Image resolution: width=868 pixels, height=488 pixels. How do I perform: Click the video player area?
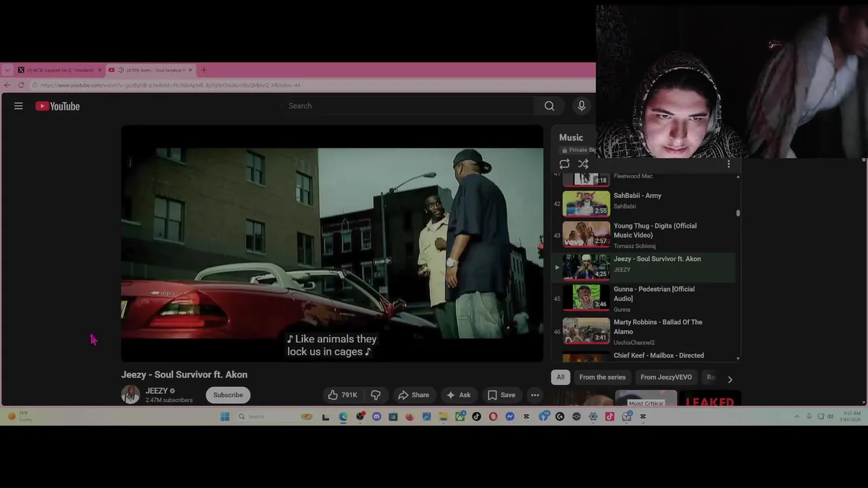click(x=332, y=243)
